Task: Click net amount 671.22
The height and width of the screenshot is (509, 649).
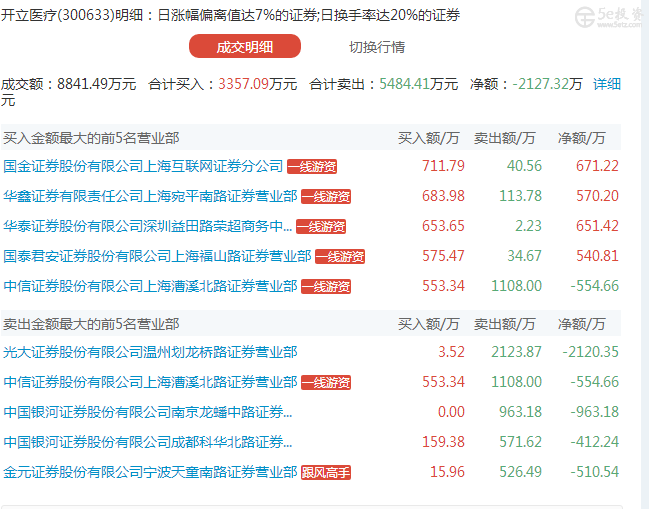Action: point(597,166)
